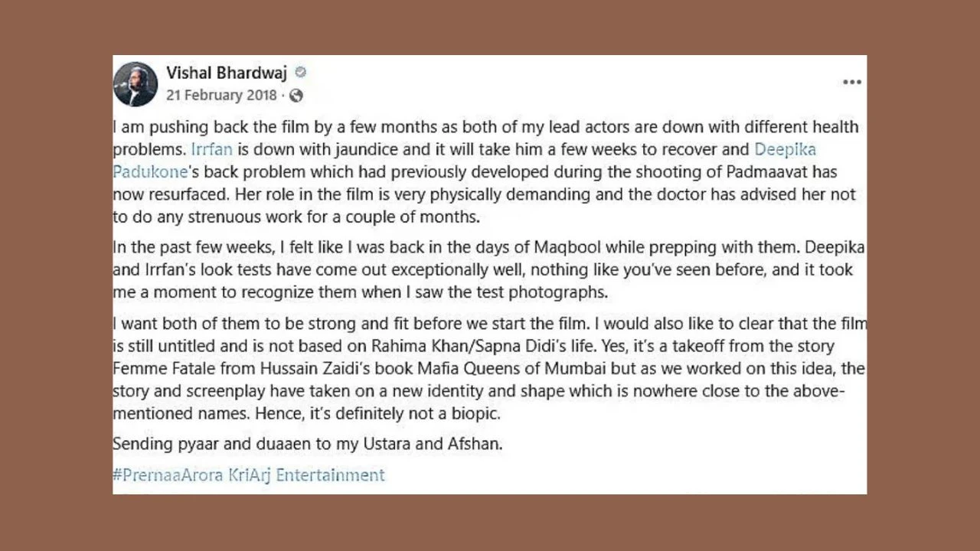The image size is (980, 551).
Task: Open the Irrfan tagged profile link
Action: pyautogui.click(x=211, y=149)
